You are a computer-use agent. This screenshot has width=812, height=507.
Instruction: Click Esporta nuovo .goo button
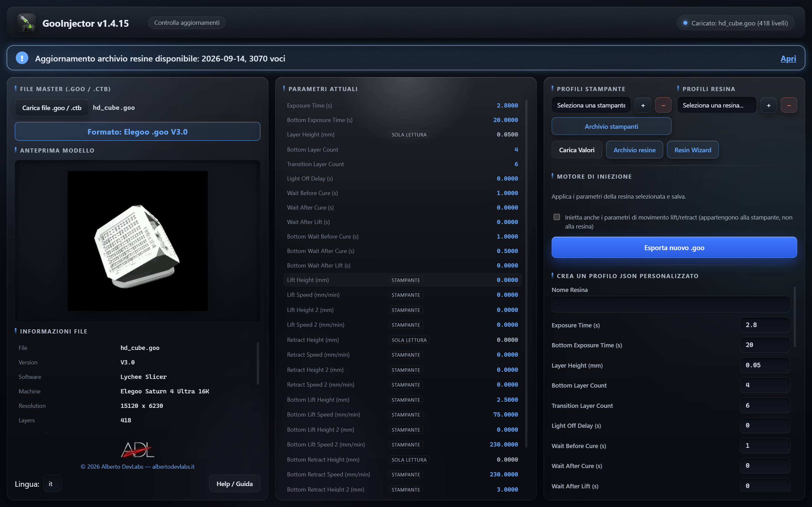coord(674,248)
